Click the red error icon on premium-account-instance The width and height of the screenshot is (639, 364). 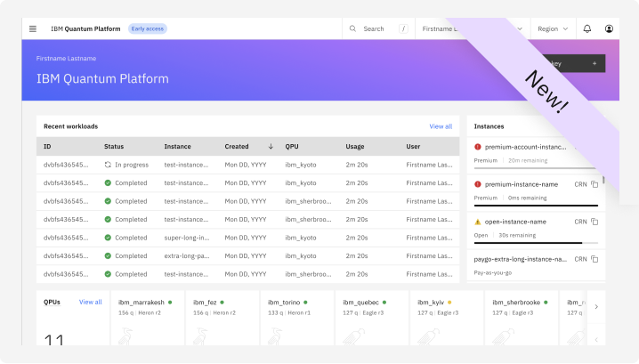(x=478, y=147)
